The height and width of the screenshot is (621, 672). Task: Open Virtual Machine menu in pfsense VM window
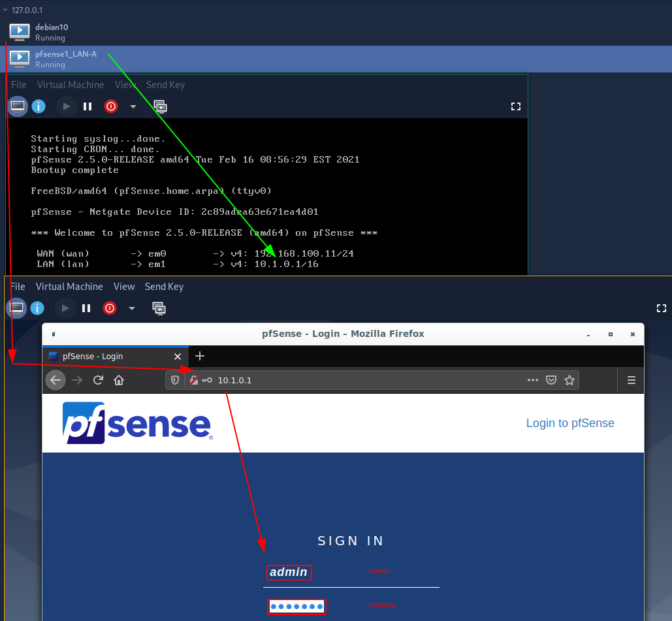[x=71, y=85]
